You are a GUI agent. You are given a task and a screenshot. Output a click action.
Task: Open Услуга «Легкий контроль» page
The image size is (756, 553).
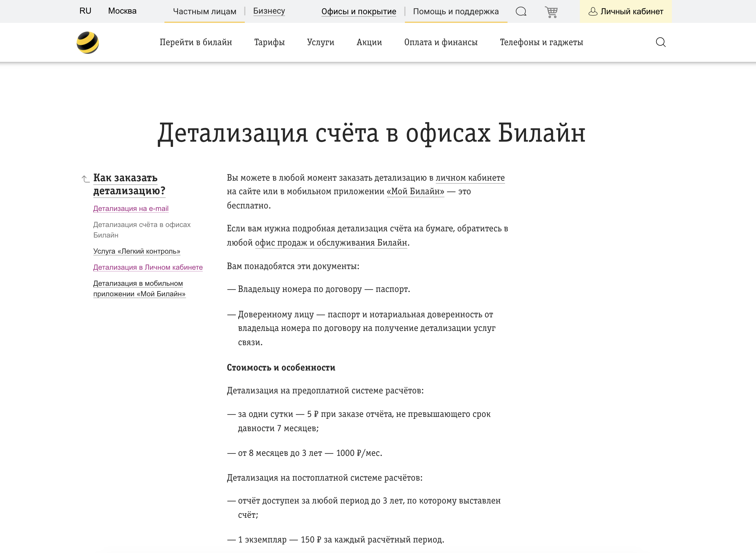click(137, 251)
